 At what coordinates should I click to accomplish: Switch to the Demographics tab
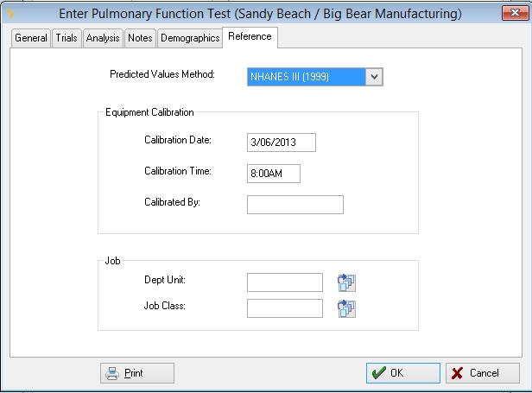click(x=190, y=38)
